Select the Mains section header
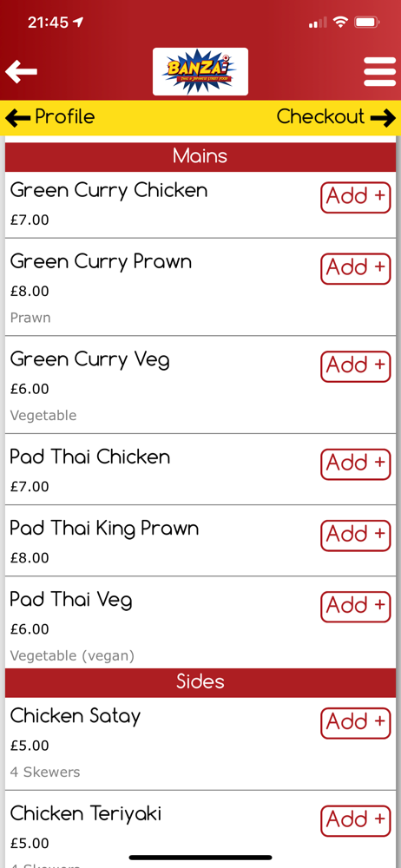401x868 pixels. pyautogui.click(x=200, y=156)
